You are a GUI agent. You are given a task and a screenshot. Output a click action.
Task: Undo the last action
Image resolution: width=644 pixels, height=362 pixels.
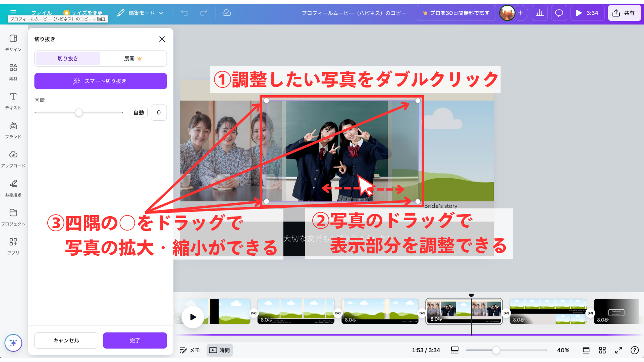pyautogui.click(x=184, y=13)
